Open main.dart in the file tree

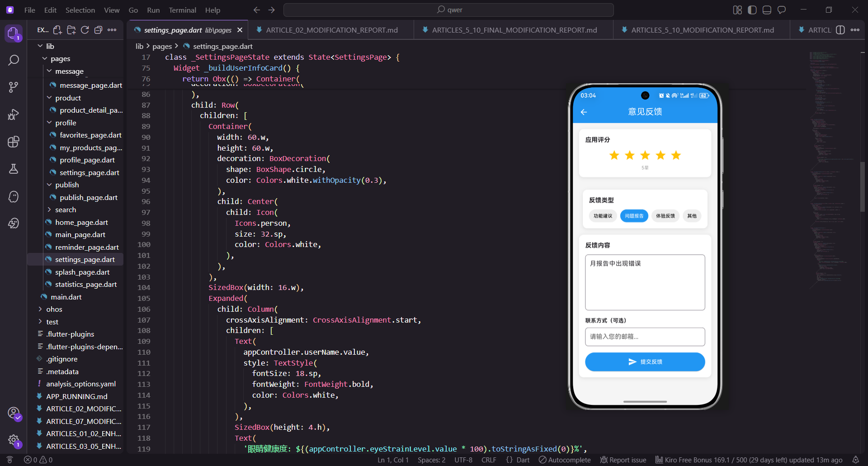pyautogui.click(x=66, y=297)
